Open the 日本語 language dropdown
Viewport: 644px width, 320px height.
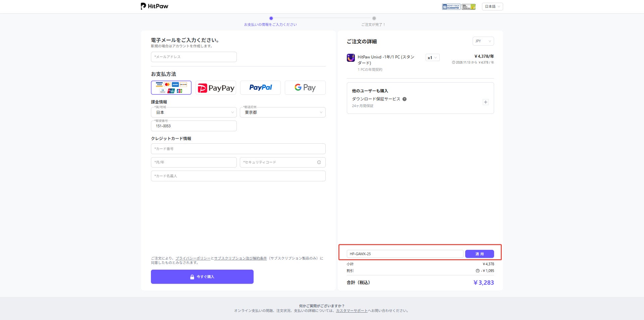492,7
